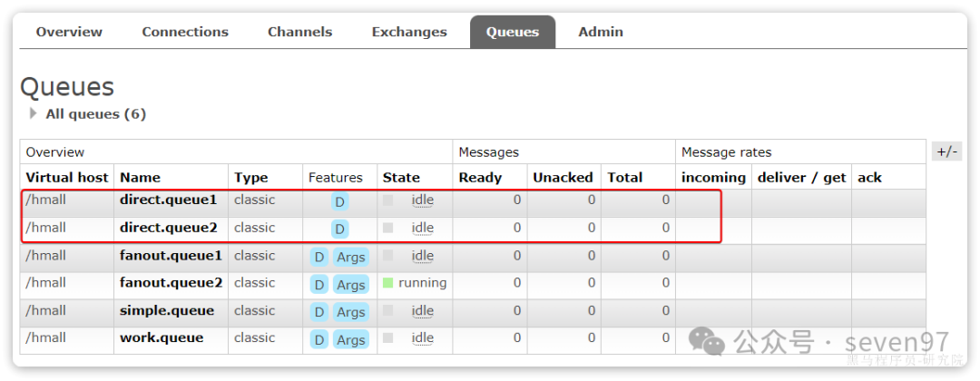Expand the All queues (6) section
This screenshot has height=381, width=980.
(x=95, y=114)
